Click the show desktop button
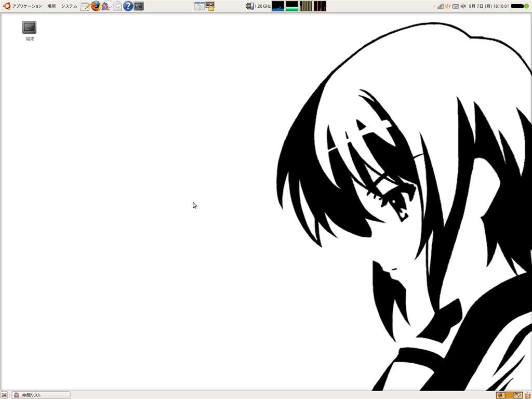 pos(4,395)
